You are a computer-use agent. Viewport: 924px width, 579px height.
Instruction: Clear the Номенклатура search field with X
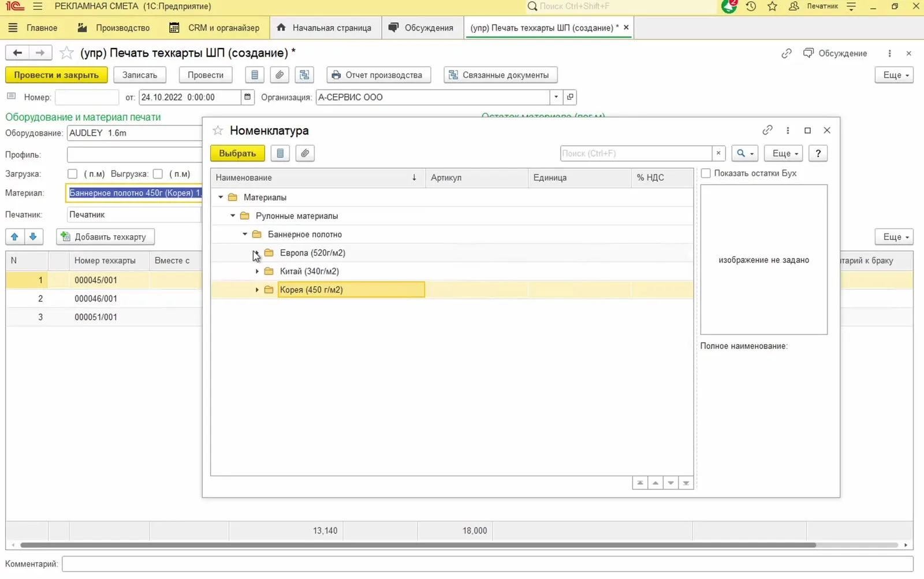718,153
